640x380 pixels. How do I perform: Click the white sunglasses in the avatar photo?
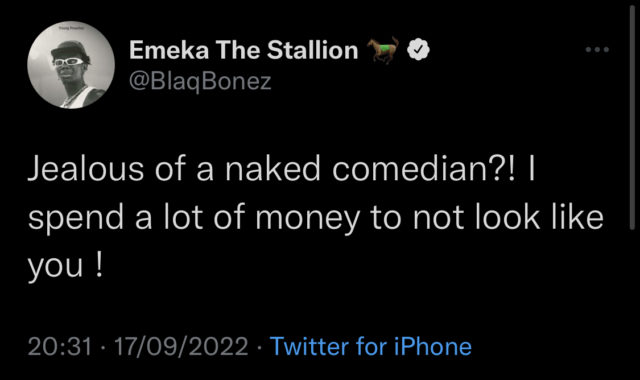[x=68, y=62]
